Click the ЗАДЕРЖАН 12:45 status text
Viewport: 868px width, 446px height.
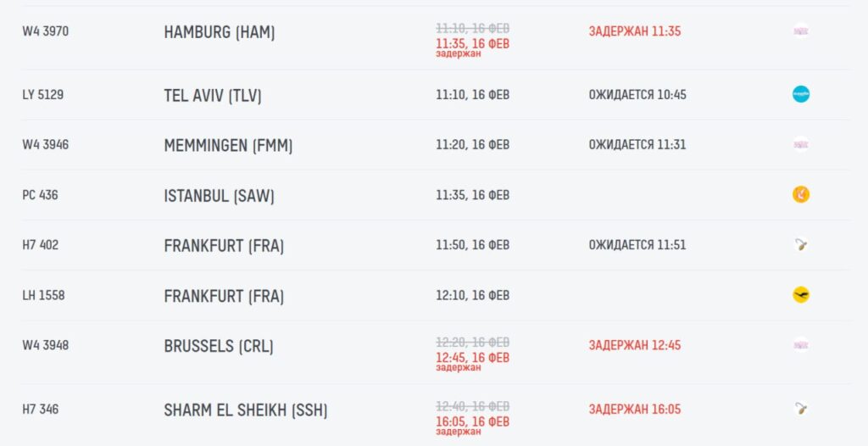coord(635,346)
